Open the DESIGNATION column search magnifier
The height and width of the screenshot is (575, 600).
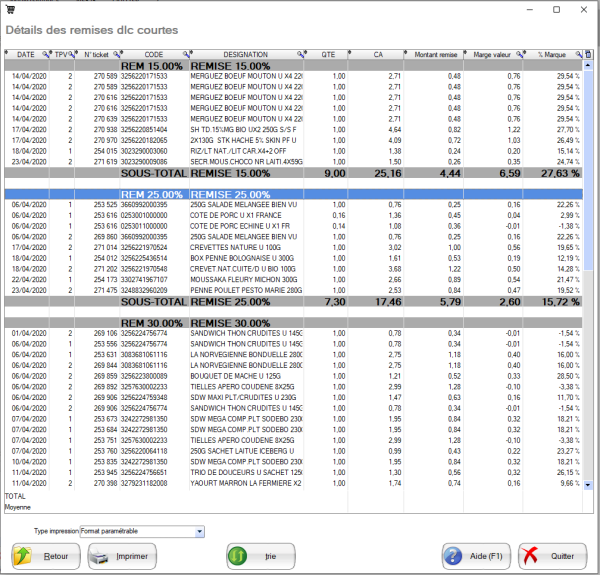[x=298, y=54]
